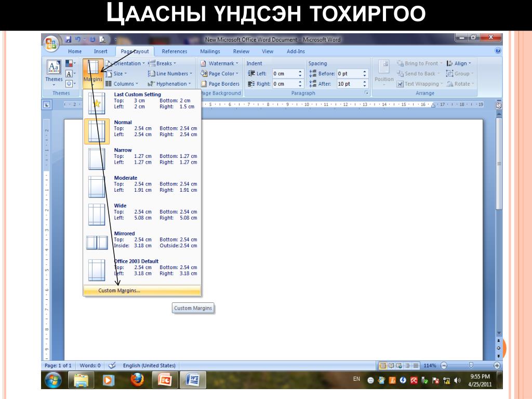Click the Margins ribbon button
The height and width of the screenshot is (399, 532).
93,73
